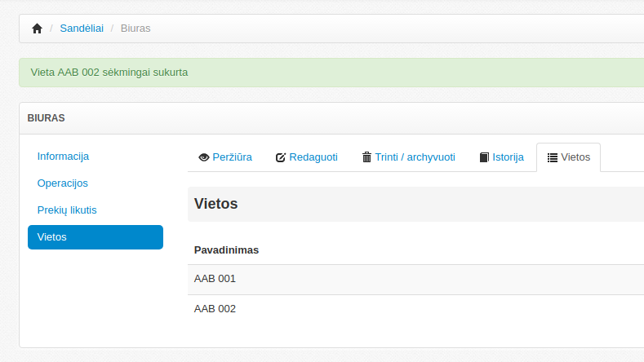Open Operacijos in the sidebar
This screenshot has height=362, width=644.
(63, 183)
